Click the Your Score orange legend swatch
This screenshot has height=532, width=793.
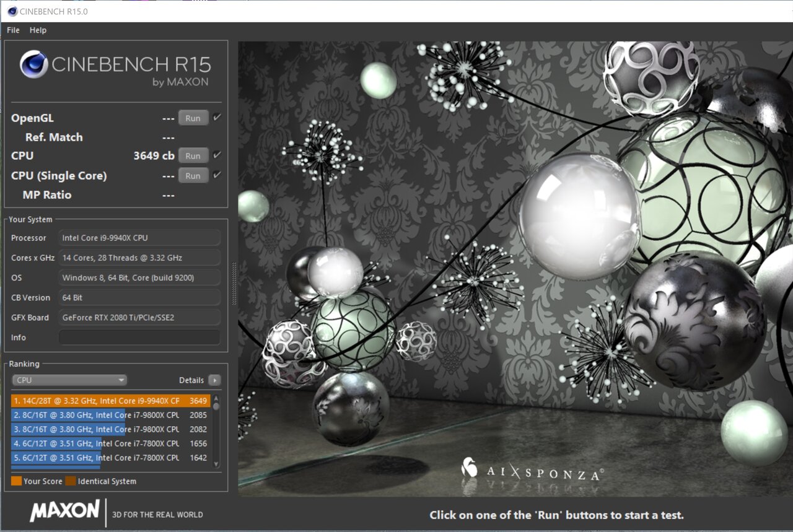(x=16, y=481)
